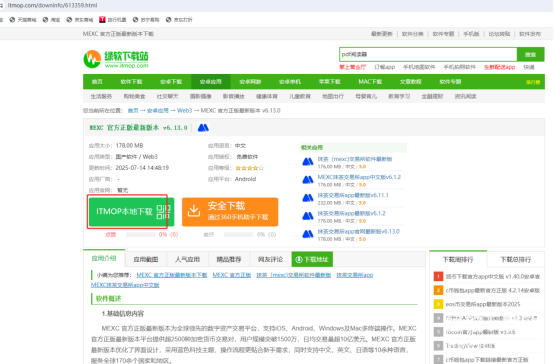Click the 差评 vote progress bar
Screen dimensions: 554x364
click(238, 234)
